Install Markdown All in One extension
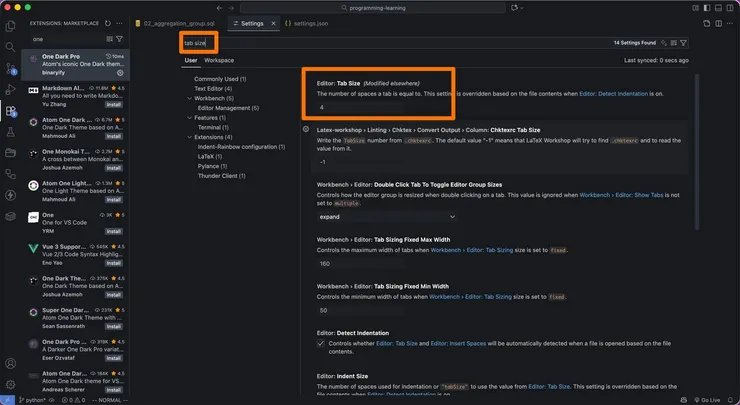This screenshot has height=405, width=740. pyautogui.click(x=114, y=104)
